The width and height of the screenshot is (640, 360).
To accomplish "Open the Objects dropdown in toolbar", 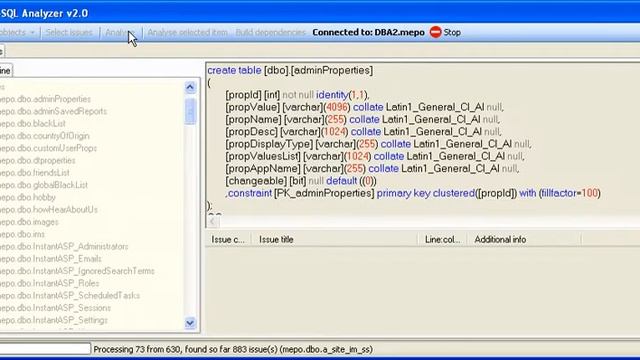I will pos(17,32).
